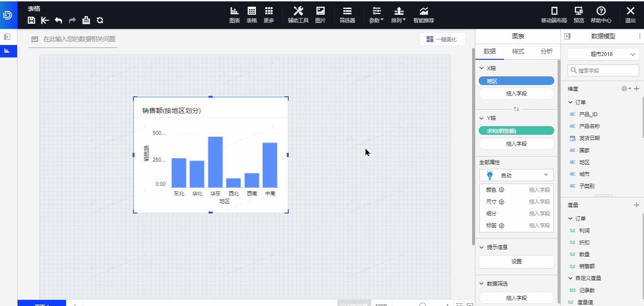
Task: Collapse the 数据模型 panel icon
Action: point(567,37)
